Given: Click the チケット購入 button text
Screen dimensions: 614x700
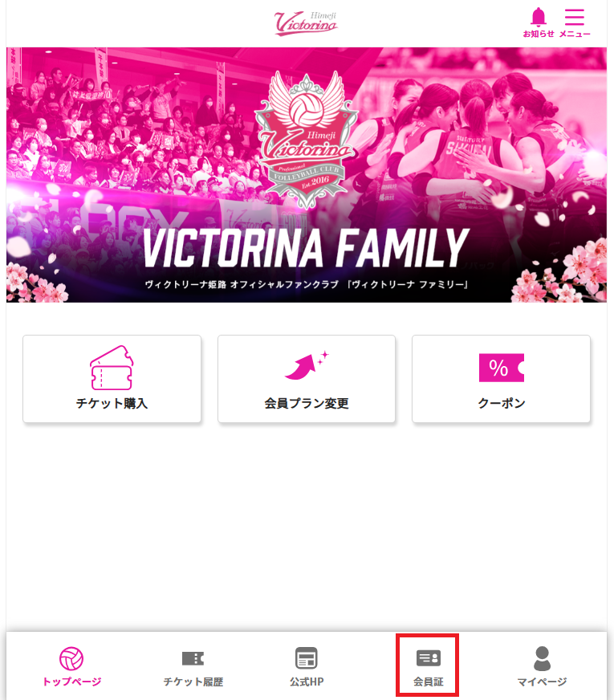Looking at the screenshot, I should (x=112, y=403).
